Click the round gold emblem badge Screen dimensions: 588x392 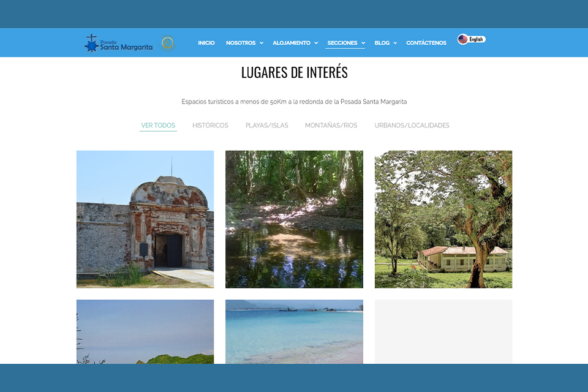coord(167,43)
